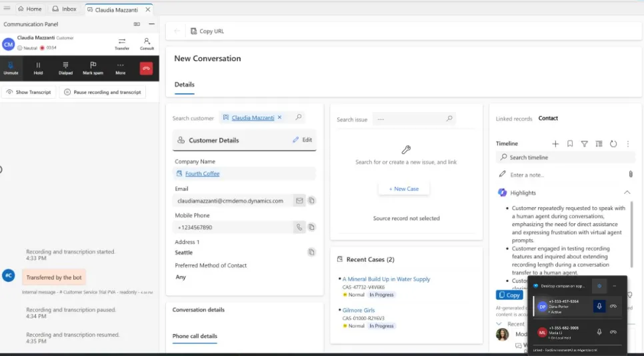
Task: Start a Consult with another agent
Action: click(147, 44)
